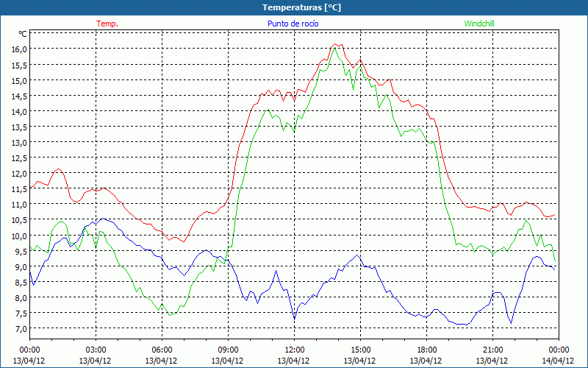The width and height of the screenshot is (588, 368).
Task: Click the '15,0' y-axis value
Action: pos(20,80)
